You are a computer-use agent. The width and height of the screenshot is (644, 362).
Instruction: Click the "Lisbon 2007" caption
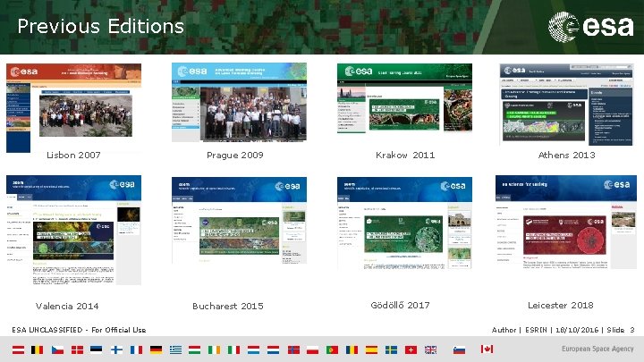(x=73, y=156)
